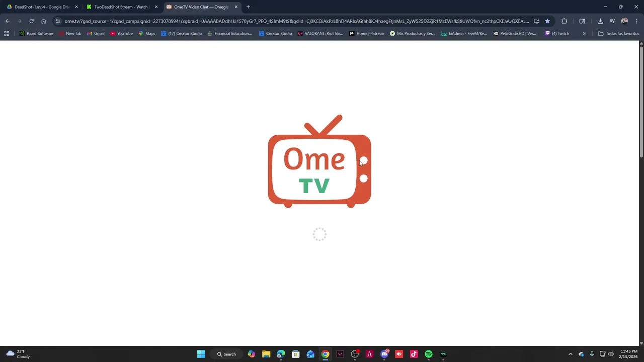This screenshot has width=644, height=362.
Task: Show browser downloads
Action: [600, 21]
